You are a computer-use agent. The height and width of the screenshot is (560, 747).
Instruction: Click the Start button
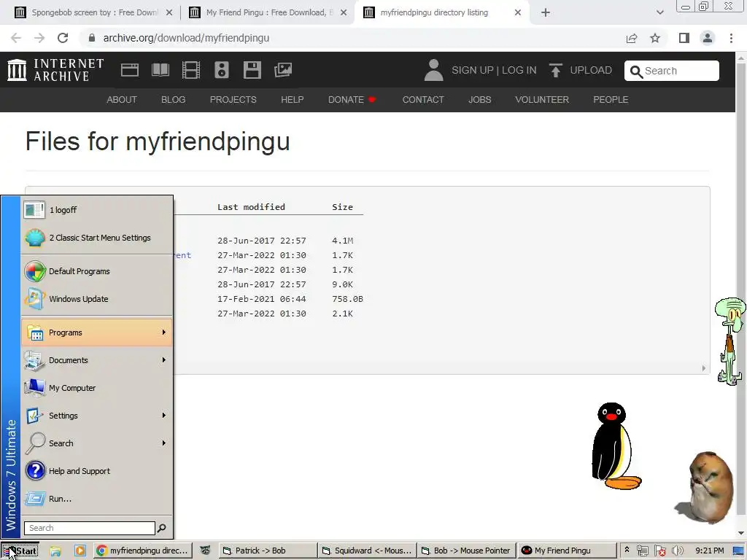click(20, 551)
